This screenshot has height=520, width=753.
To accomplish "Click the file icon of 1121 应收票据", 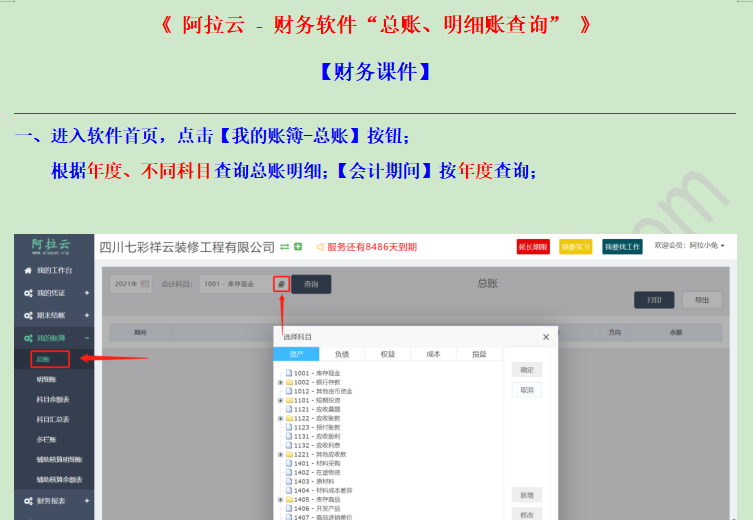I will (289, 409).
